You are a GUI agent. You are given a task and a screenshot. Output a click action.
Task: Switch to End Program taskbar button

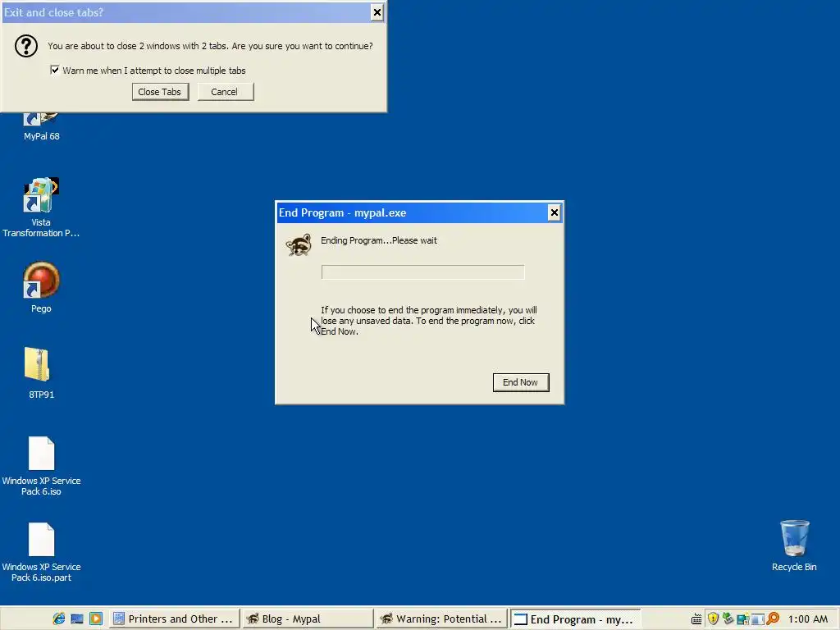tap(574, 619)
